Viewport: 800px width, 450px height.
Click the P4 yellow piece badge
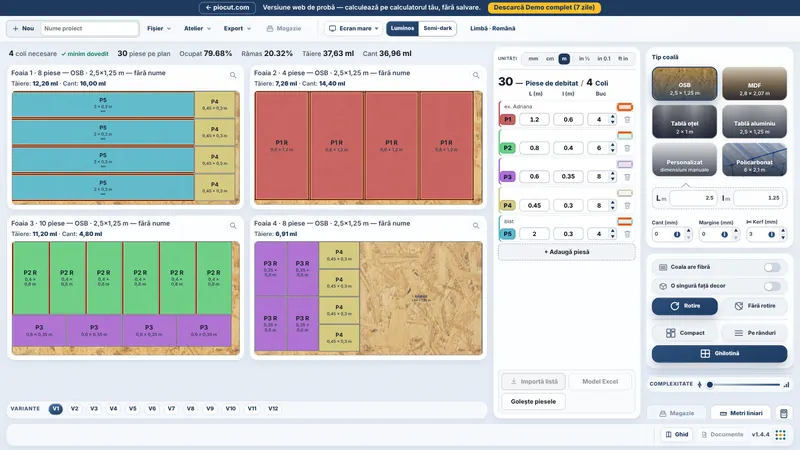click(x=508, y=205)
